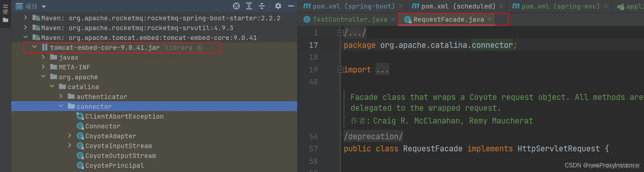The image size is (644, 172).
Task: Close the pom.xml (scheduled) tab
Action: coord(501,6)
